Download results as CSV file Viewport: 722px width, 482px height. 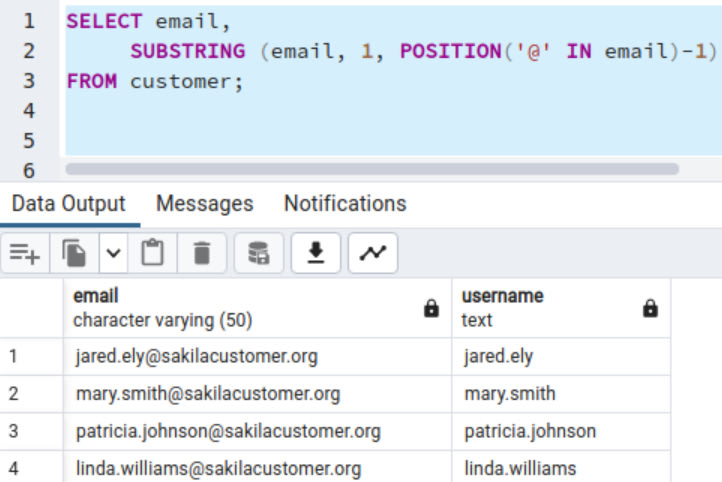pos(316,254)
